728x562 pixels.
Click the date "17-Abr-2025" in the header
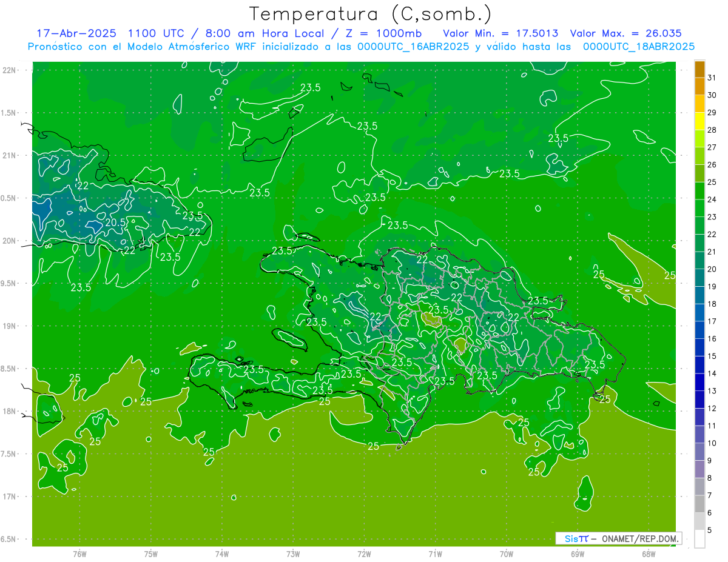pyautogui.click(x=75, y=33)
